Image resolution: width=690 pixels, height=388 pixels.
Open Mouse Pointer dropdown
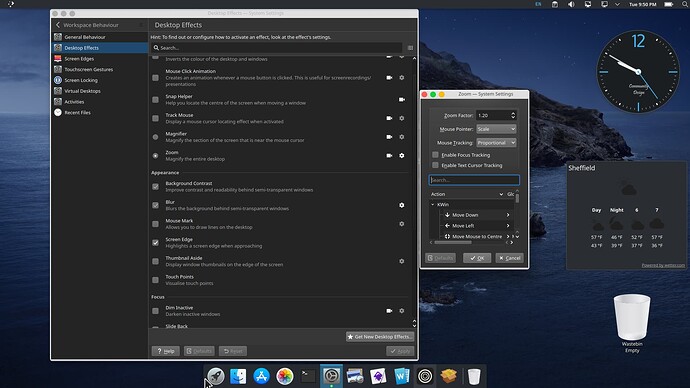[496, 129]
